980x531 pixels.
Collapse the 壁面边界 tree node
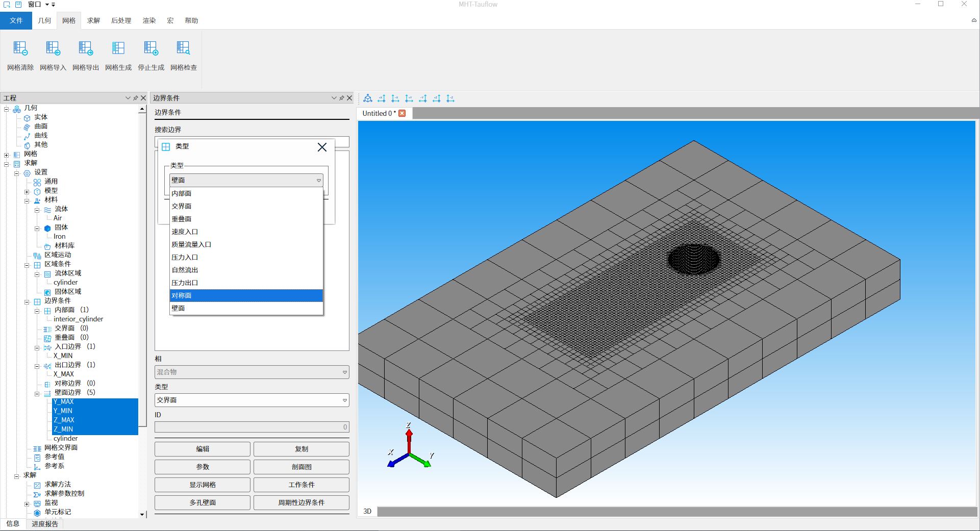coord(37,393)
